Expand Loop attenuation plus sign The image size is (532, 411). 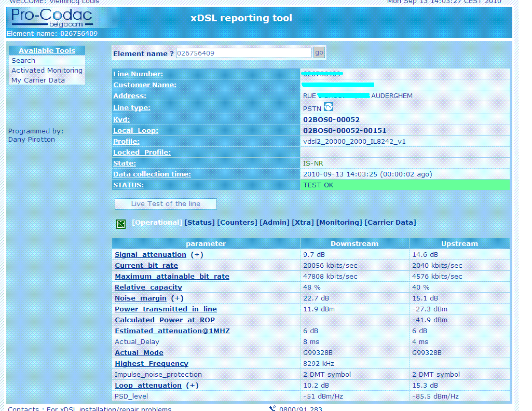click(x=193, y=385)
